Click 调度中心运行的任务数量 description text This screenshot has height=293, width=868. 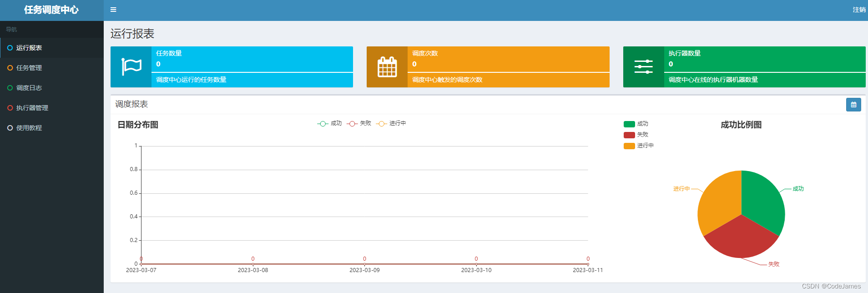pyautogui.click(x=191, y=80)
